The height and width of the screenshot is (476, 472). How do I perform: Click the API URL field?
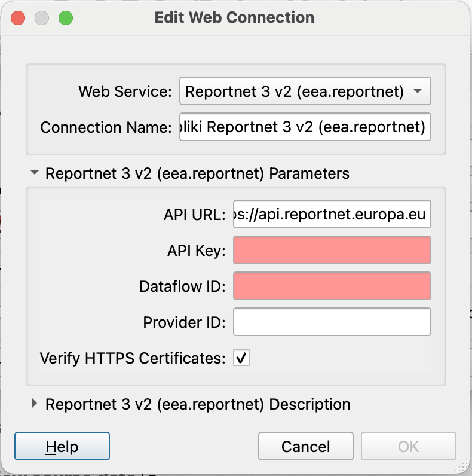coord(332,214)
